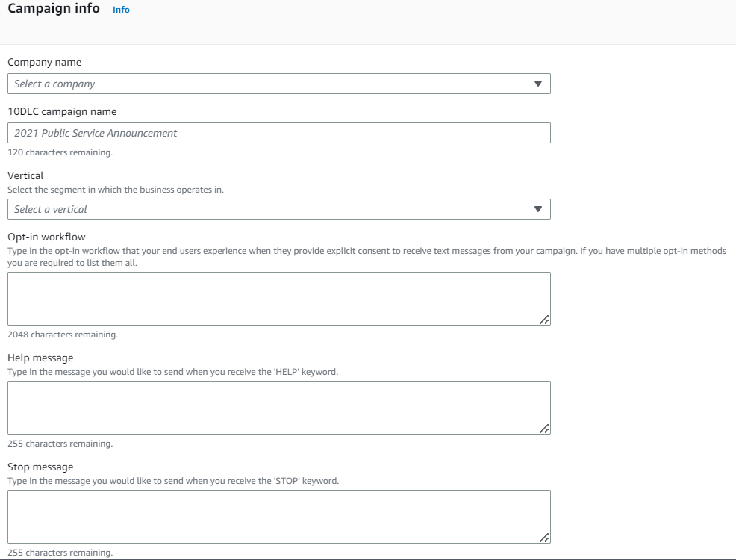Viewport: 736px width, 560px height.
Task: Click the Vertical section label
Action: tap(25, 175)
